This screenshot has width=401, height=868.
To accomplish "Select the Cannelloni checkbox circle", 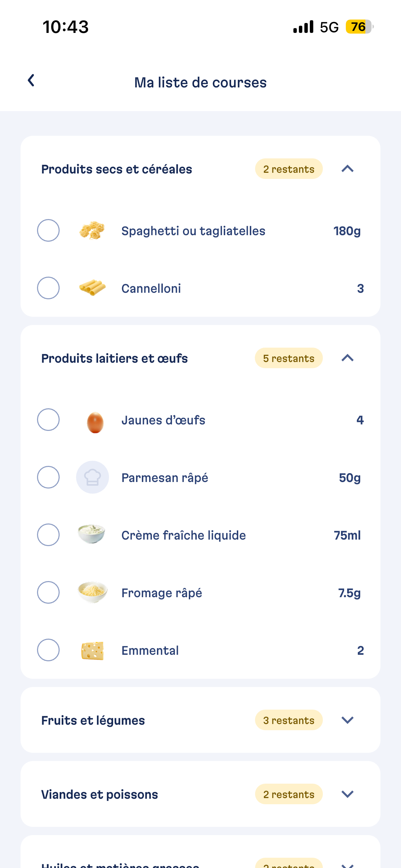I will (x=48, y=288).
